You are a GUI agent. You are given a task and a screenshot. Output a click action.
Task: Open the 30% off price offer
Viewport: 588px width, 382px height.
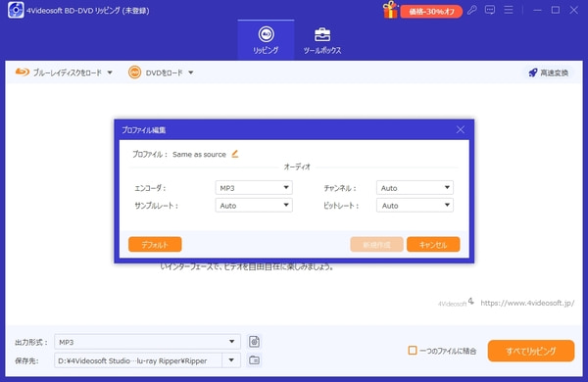[x=431, y=12]
